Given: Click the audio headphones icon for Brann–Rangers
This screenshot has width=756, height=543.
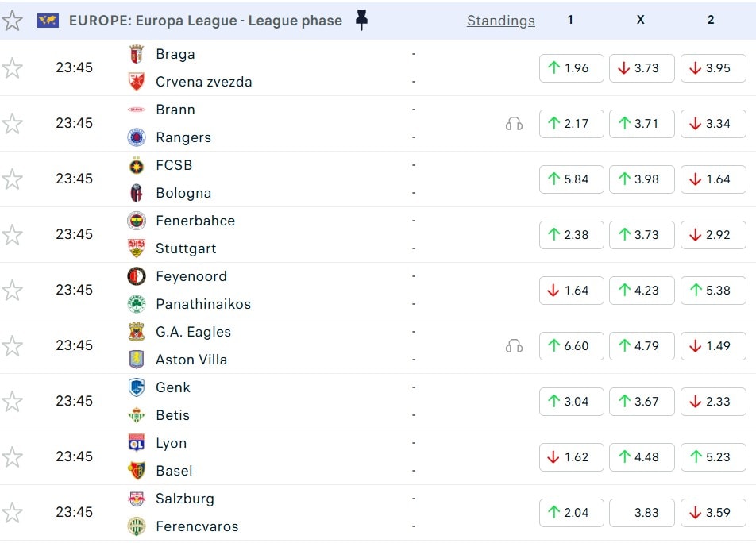Looking at the screenshot, I should click(514, 124).
